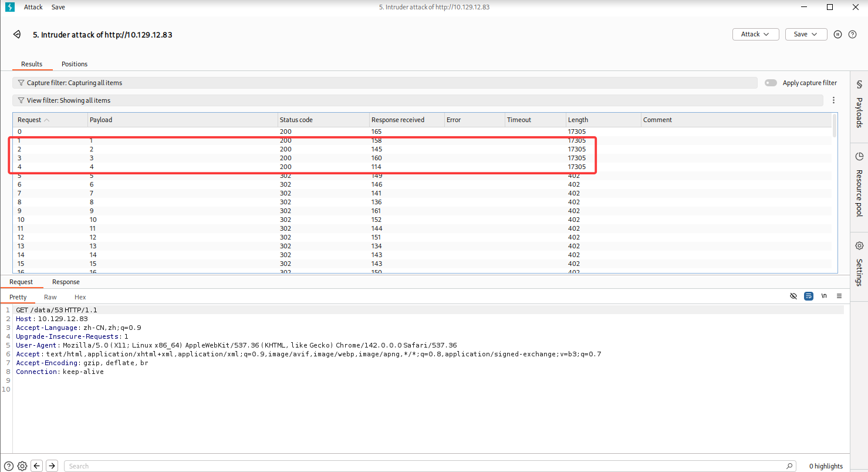
Task: Click the Search input field
Action: (428, 466)
